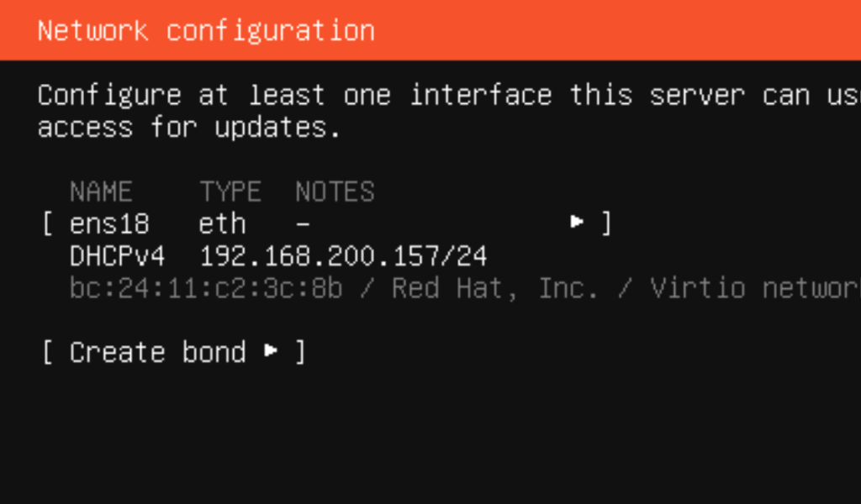The image size is (861, 504).
Task: Click the Virtio network device text
Action: [x=756, y=288]
